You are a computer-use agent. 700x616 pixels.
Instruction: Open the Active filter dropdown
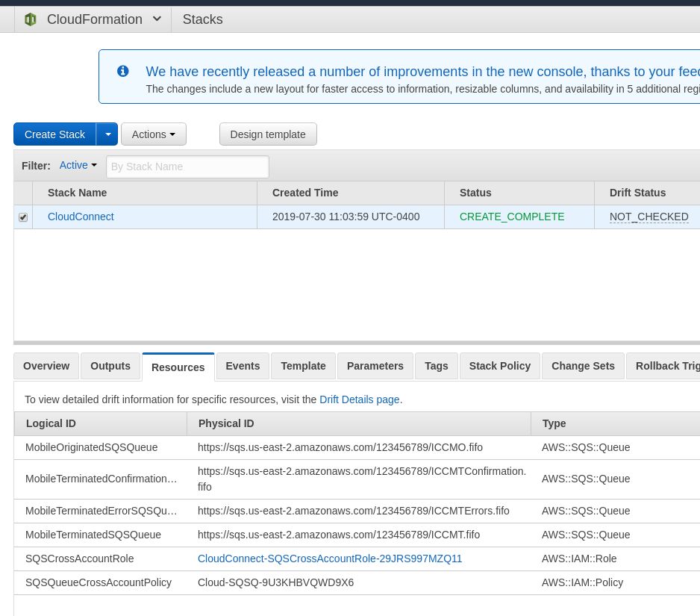78,165
